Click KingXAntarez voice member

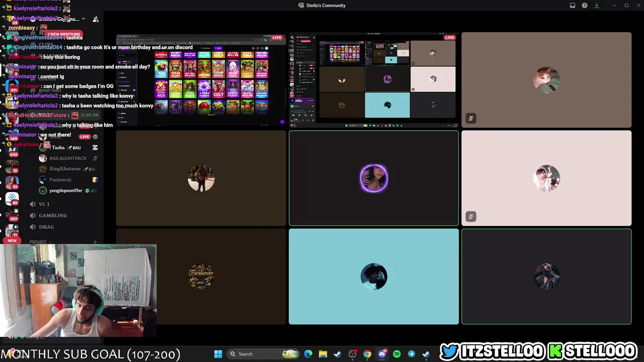(69, 169)
